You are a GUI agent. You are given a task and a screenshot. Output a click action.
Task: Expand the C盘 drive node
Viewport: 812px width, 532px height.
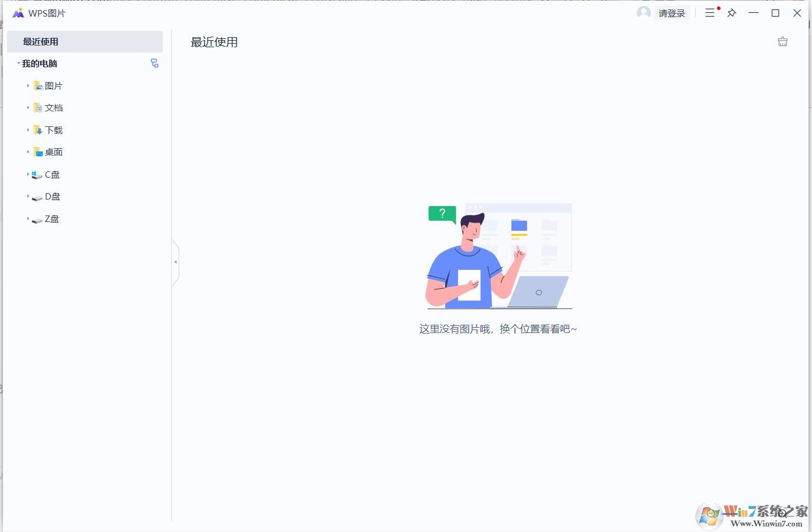(28, 174)
